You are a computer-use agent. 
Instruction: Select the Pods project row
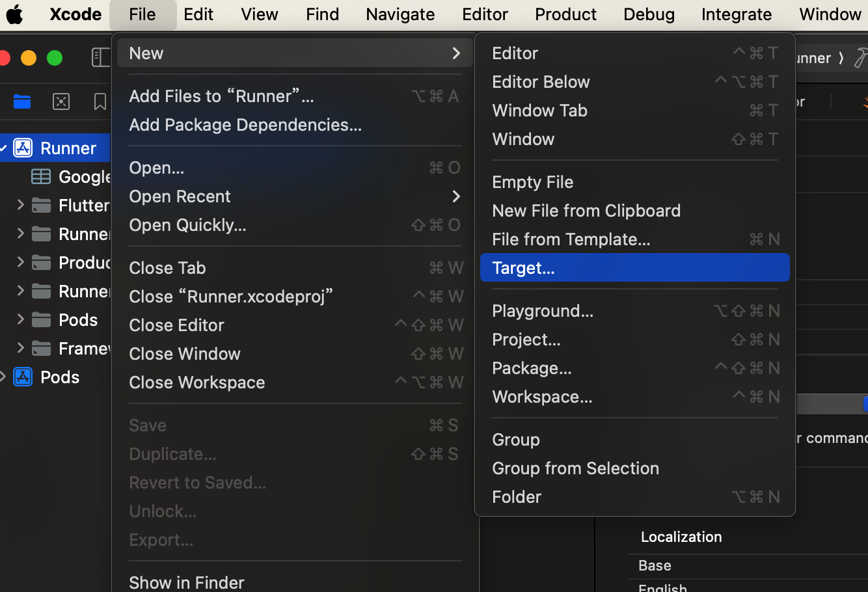[x=55, y=377]
